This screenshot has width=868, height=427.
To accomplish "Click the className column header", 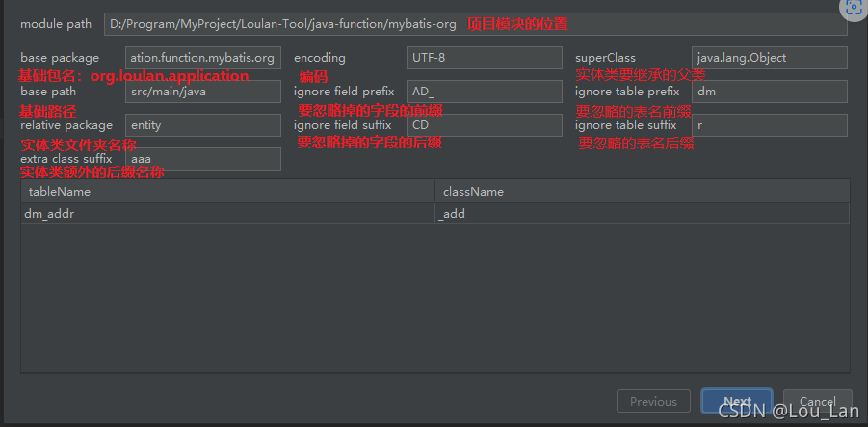I will pos(642,192).
